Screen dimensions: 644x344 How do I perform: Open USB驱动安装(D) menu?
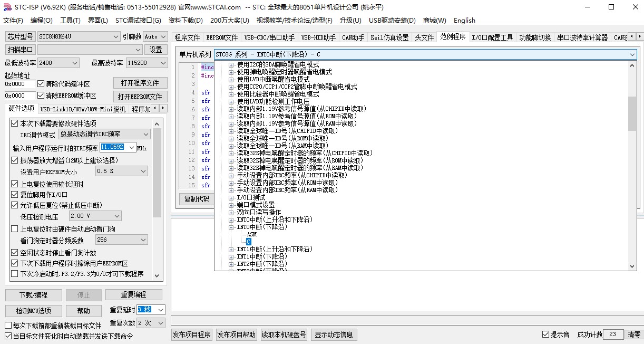coord(392,21)
